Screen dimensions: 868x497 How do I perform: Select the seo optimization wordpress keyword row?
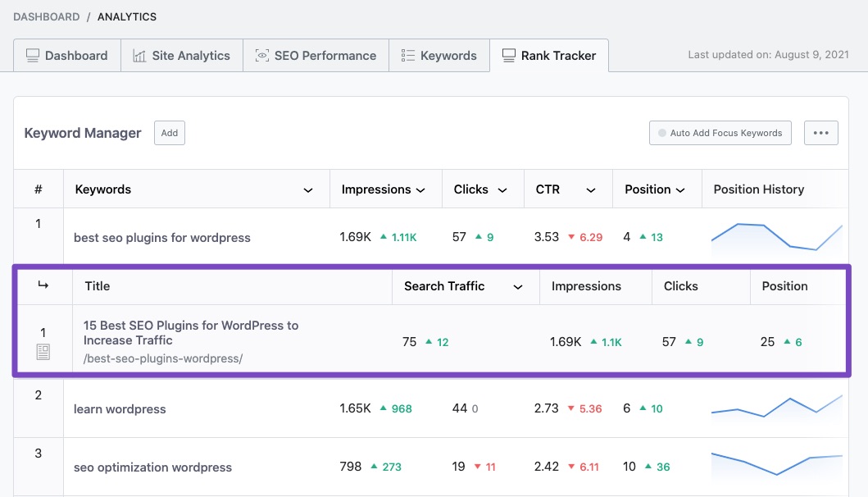(x=152, y=467)
